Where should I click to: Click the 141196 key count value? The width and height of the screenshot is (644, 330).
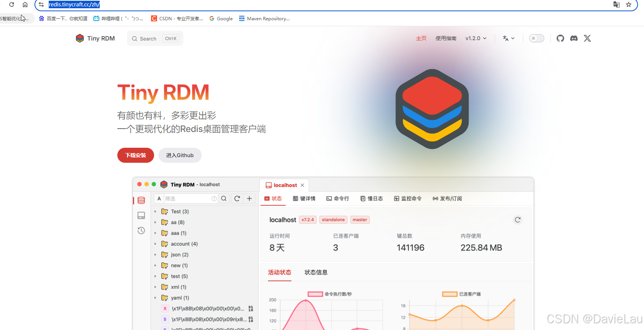coord(410,248)
